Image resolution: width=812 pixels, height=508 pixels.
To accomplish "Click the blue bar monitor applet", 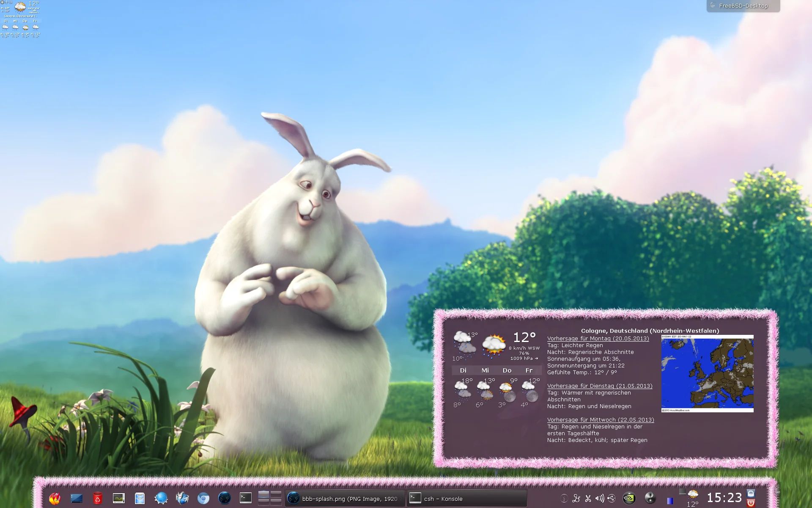I will 670,501.
